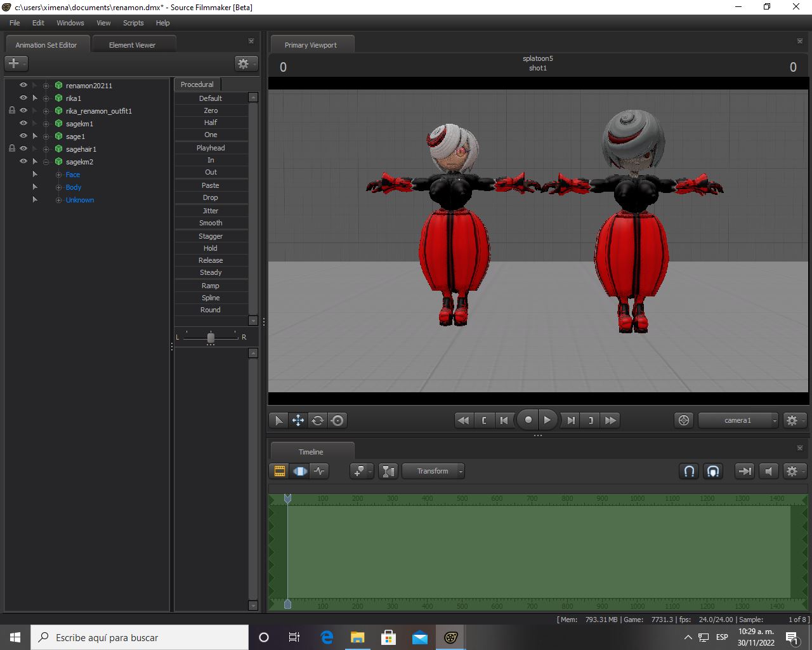Viewport: 812px width, 650px height.
Task: Click the playhead marker on the timeline
Action: (287, 500)
